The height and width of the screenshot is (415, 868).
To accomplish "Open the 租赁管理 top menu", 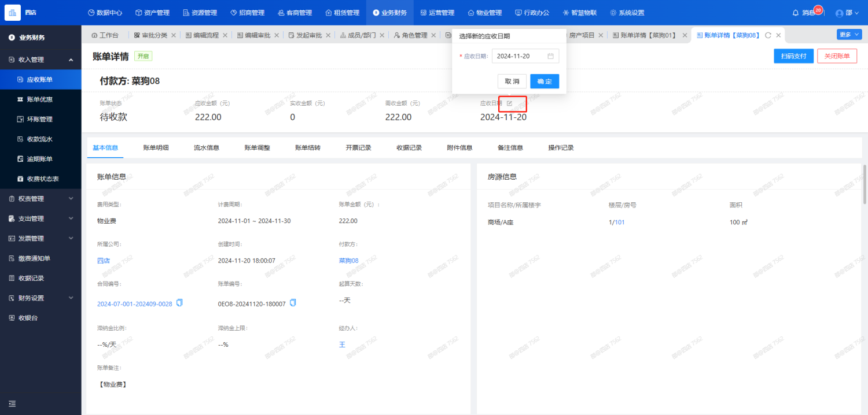I will point(342,13).
